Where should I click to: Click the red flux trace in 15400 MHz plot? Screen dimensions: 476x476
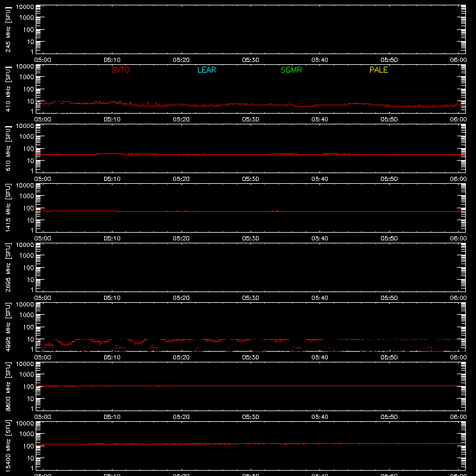coord(250,444)
